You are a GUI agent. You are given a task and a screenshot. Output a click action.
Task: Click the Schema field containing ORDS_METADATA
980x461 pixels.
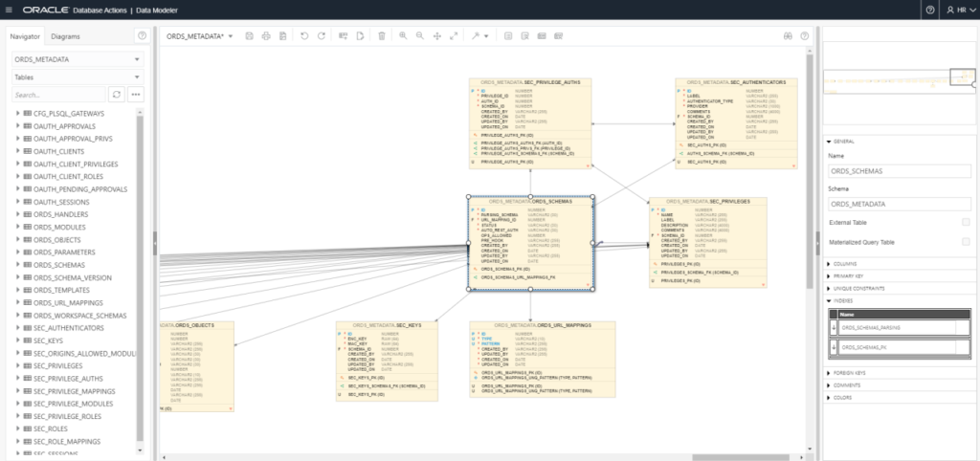pos(900,204)
